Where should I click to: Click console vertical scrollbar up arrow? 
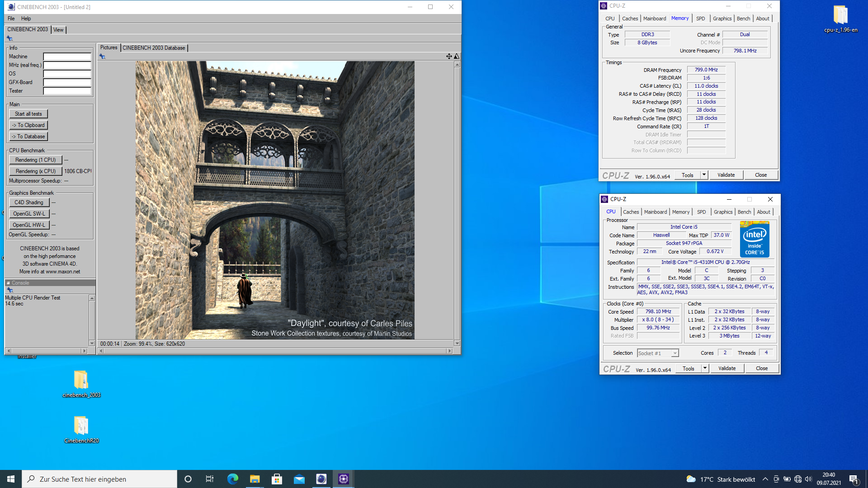[92, 298]
